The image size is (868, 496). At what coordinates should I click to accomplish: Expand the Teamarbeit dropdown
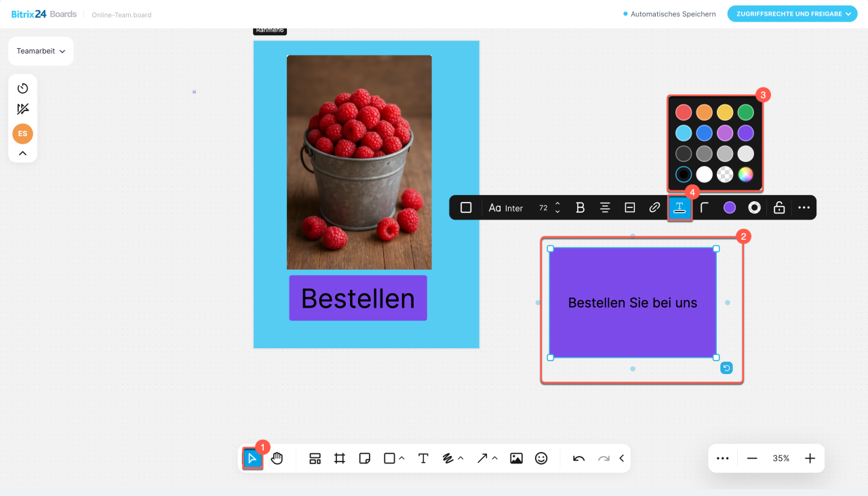[x=41, y=51]
